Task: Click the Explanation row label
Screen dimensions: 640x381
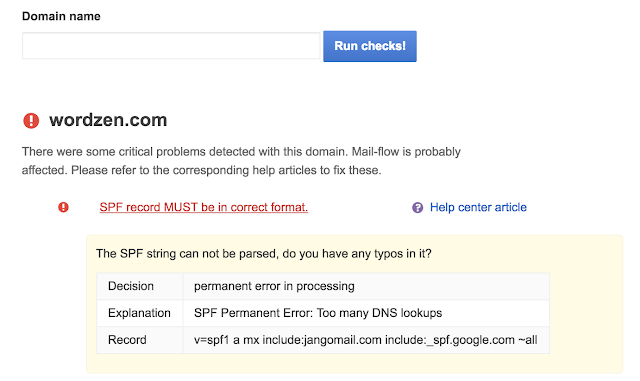Action: (139, 313)
